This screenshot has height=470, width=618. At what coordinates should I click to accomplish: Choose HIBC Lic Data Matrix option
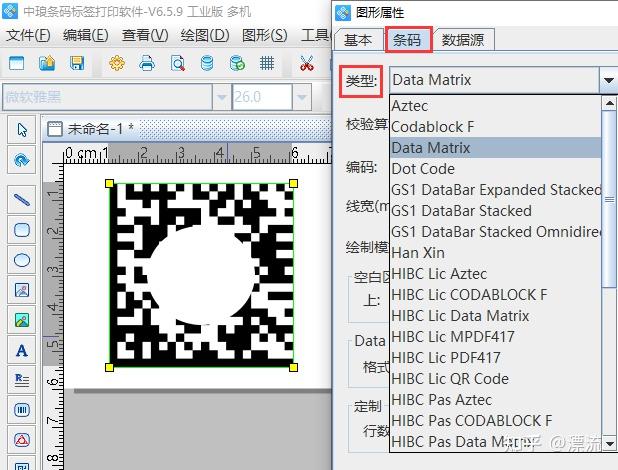tap(495, 316)
